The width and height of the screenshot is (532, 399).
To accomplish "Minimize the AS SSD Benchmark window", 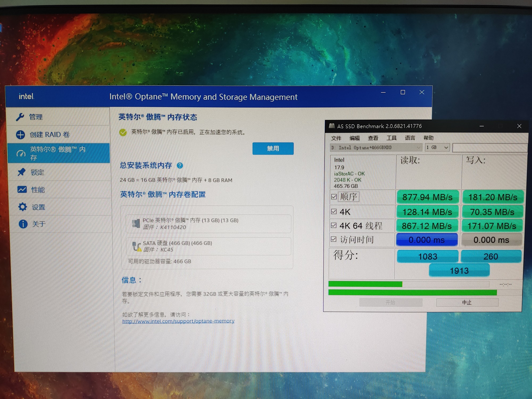I will tap(481, 126).
